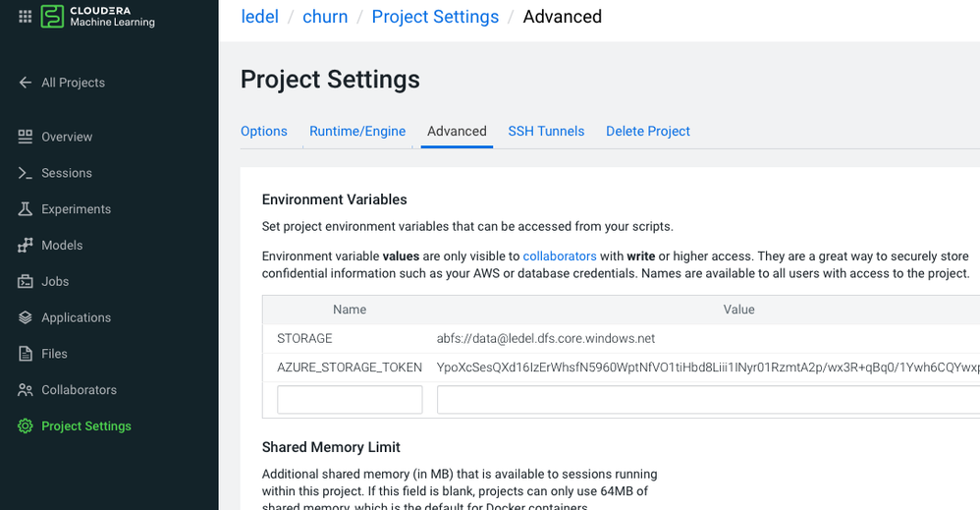The width and height of the screenshot is (980, 510).
Task: Select Project Settings gear icon
Action: click(x=26, y=426)
